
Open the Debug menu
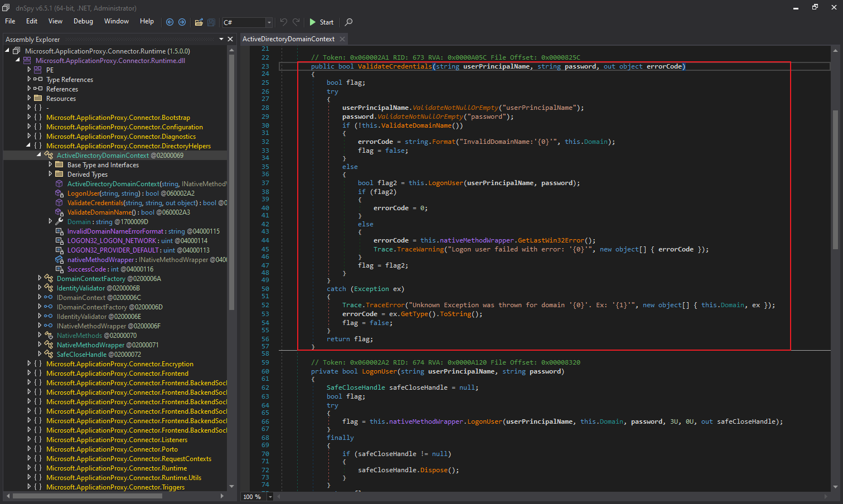click(x=83, y=21)
